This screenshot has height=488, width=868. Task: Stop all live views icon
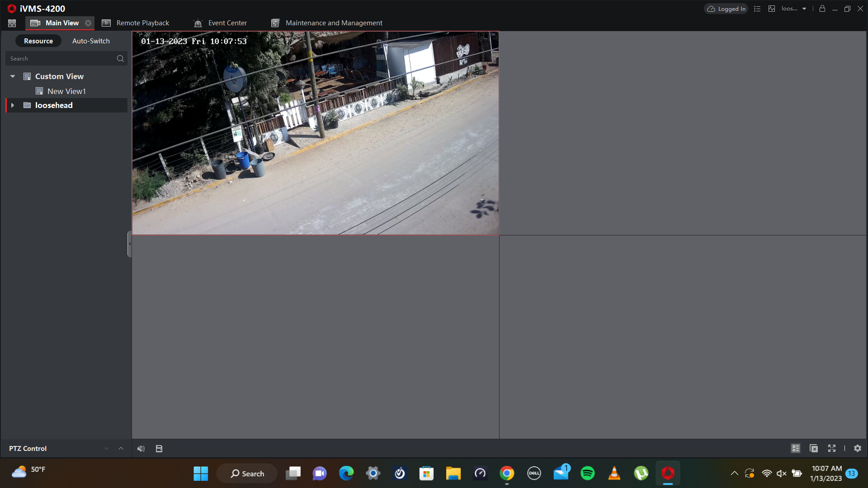814,448
